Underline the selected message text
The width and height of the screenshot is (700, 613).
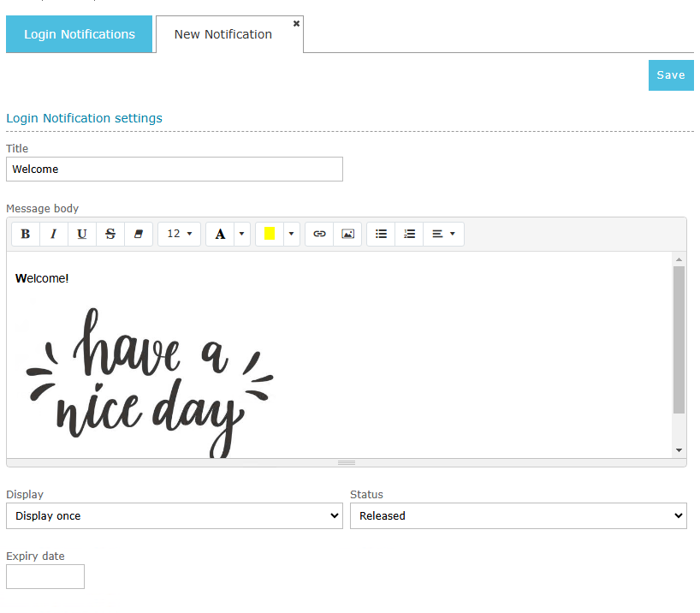[x=81, y=234]
